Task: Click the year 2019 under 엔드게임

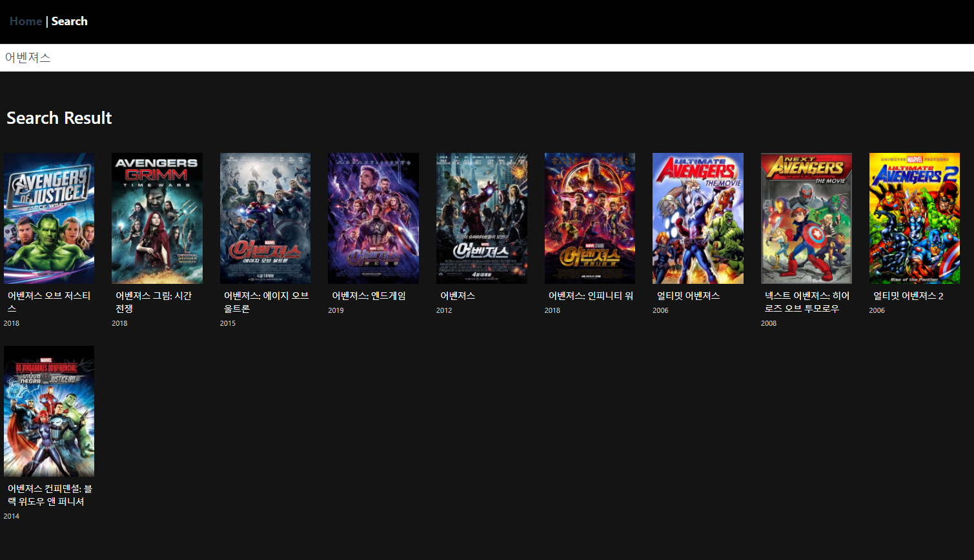Action: [x=336, y=310]
